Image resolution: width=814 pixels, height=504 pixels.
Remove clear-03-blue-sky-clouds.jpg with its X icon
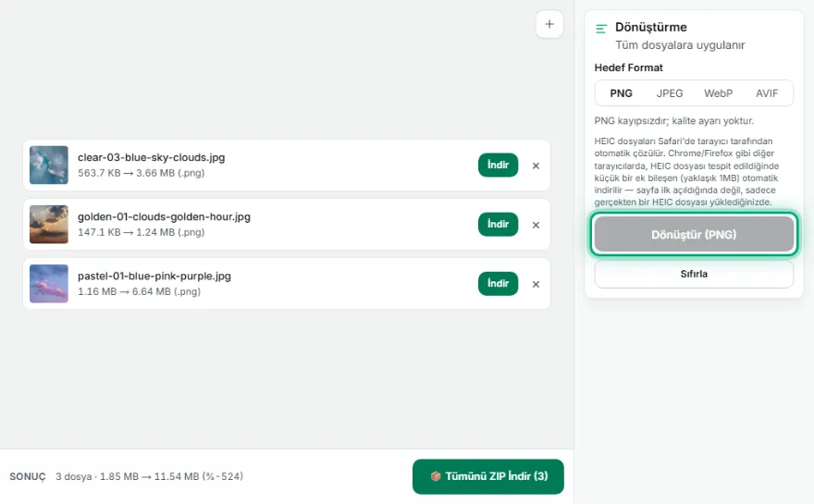(x=536, y=166)
